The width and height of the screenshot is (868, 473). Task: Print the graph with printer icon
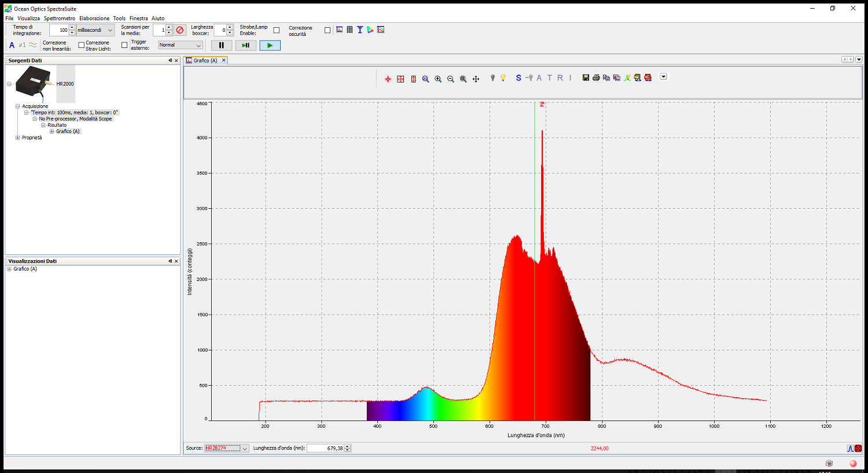596,77
